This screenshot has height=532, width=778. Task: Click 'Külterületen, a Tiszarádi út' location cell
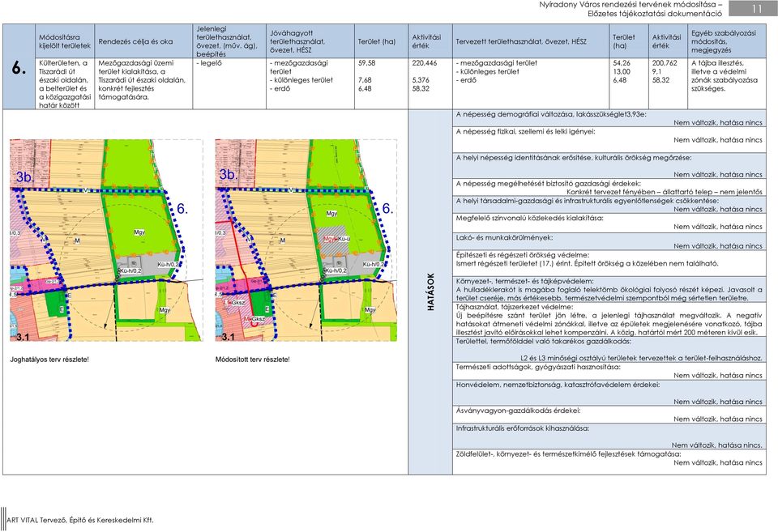coord(65,83)
